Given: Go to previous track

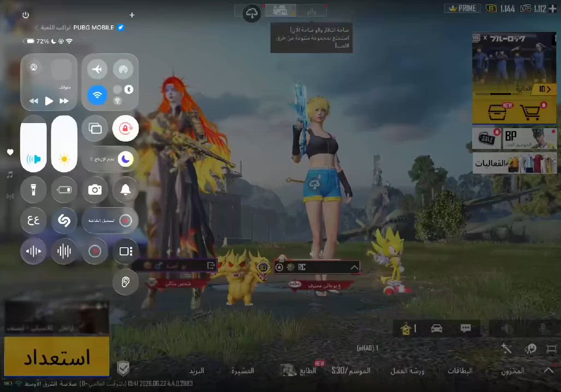Looking at the screenshot, I should pos(34,101).
